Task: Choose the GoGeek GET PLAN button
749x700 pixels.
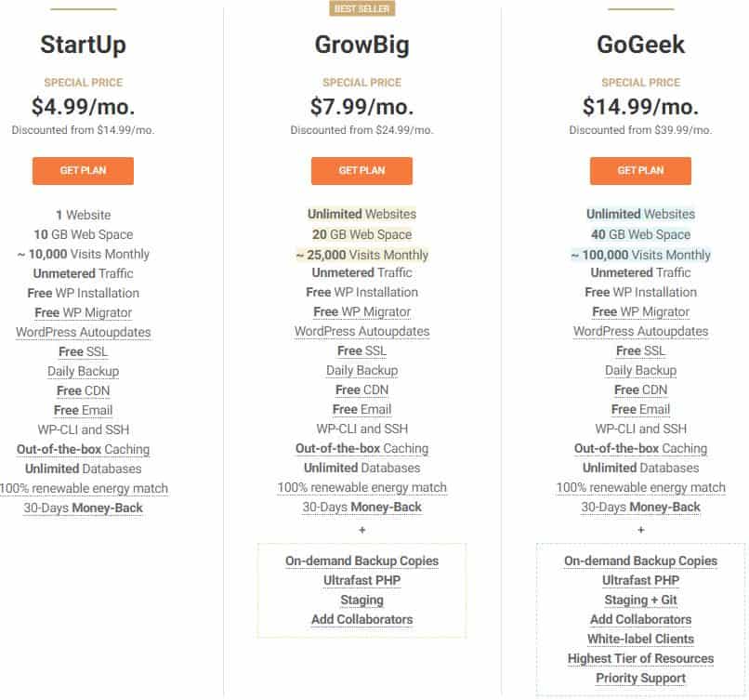Action: [640, 171]
